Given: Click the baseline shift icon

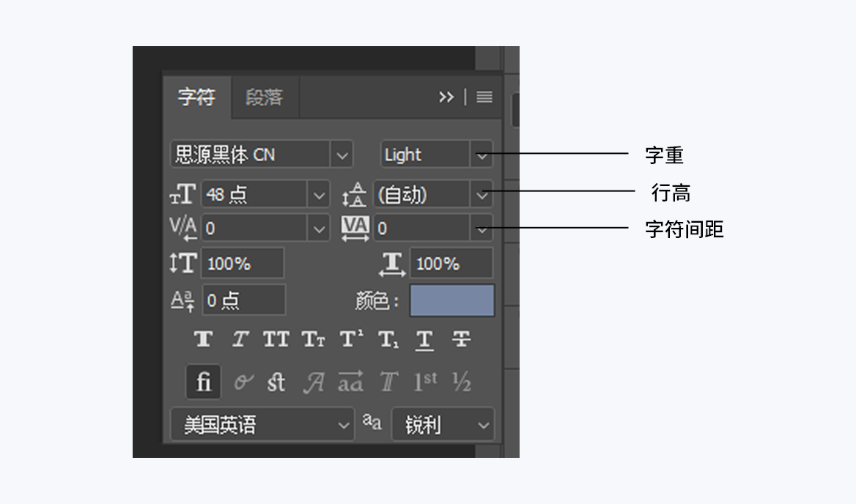Looking at the screenshot, I should click(x=182, y=300).
